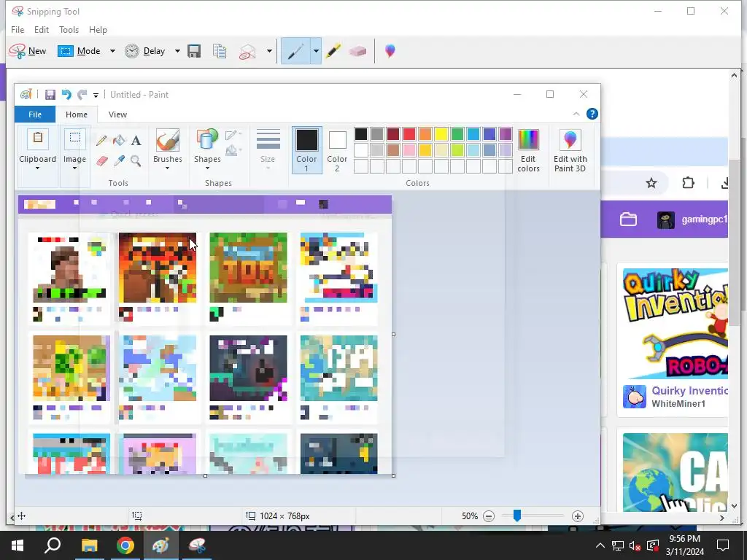
Task: Click the notification center icon in taskbar
Action: [723, 545]
